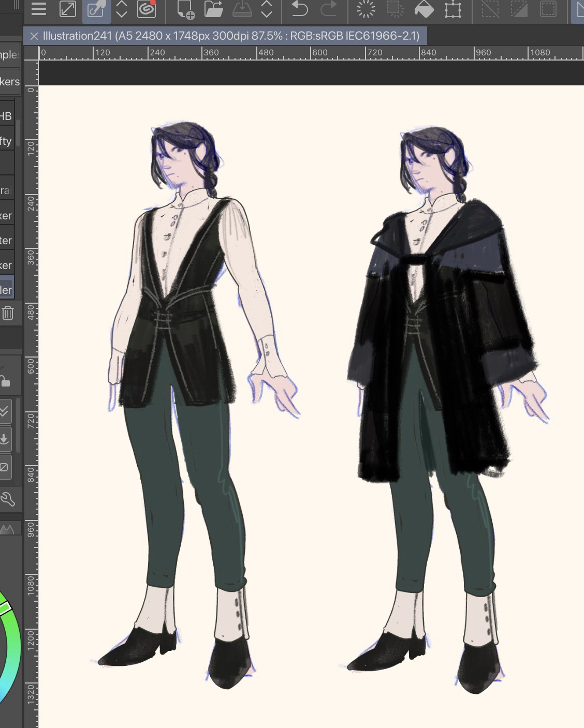Open the main hamburger menu

39,9
